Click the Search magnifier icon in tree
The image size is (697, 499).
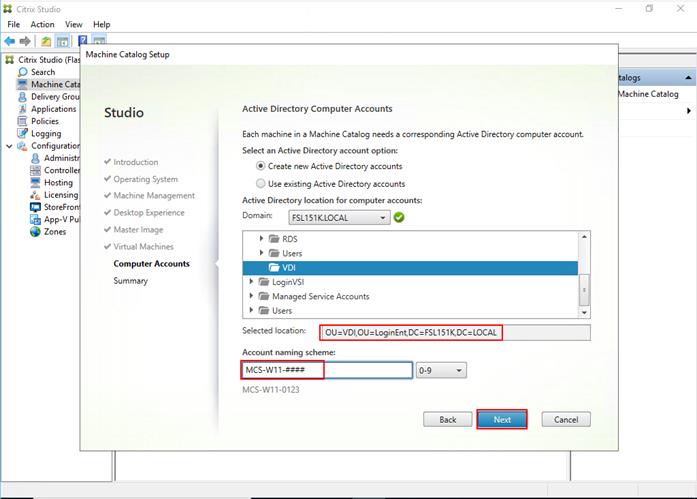pos(22,72)
